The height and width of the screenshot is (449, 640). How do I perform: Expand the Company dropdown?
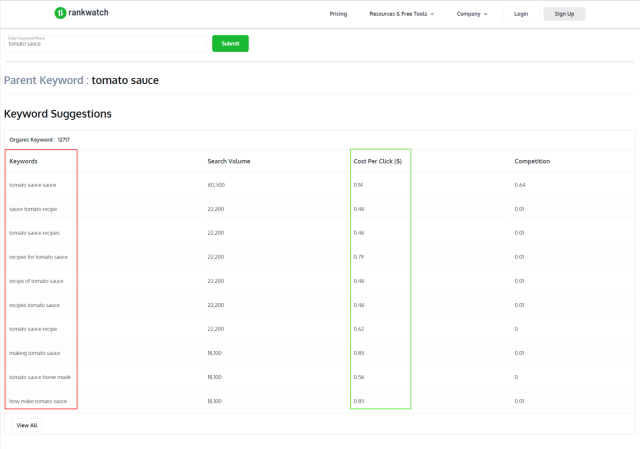pyautogui.click(x=472, y=14)
